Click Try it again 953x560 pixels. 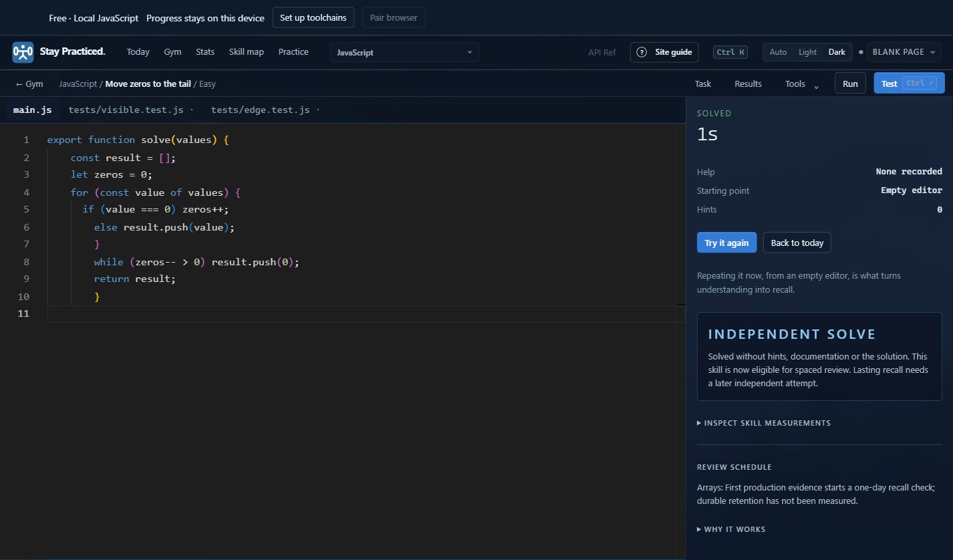[726, 243]
